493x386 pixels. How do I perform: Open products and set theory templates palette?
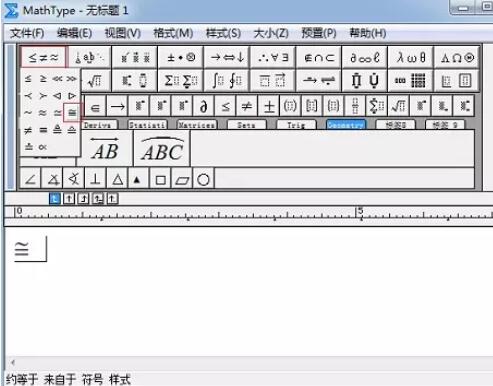tap(365, 80)
